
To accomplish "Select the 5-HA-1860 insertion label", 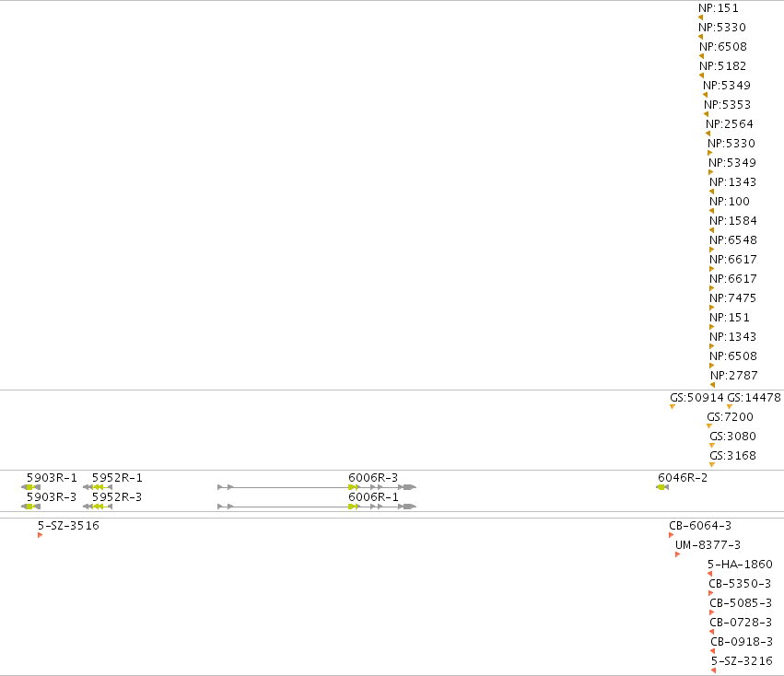I will pos(740,564).
